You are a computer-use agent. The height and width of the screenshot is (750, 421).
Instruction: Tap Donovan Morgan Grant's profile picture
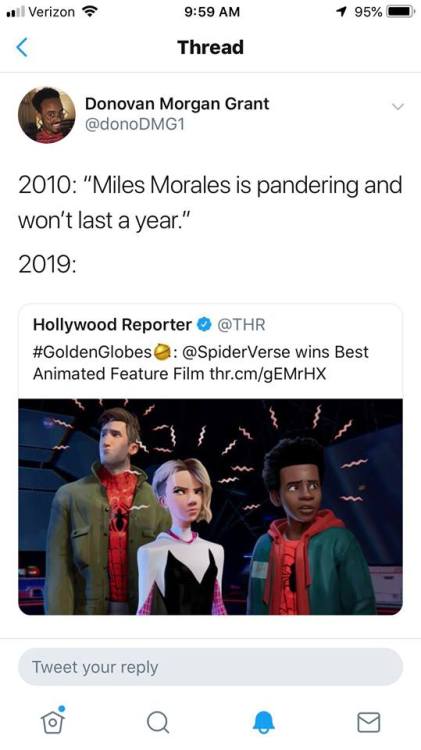(47, 115)
